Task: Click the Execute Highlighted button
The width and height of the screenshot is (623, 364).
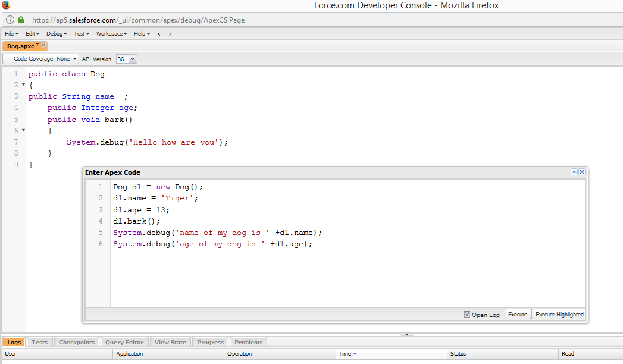Action: [559, 315]
